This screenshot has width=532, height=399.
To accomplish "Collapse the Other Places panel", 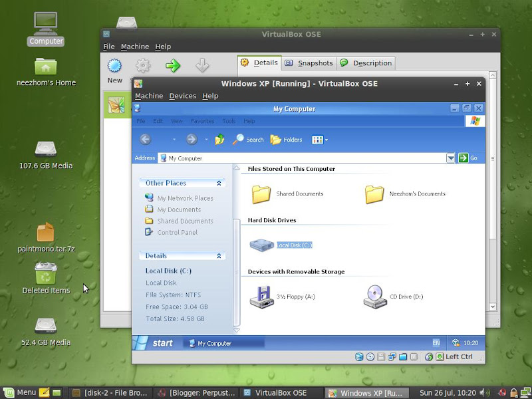I will [219, 184].
